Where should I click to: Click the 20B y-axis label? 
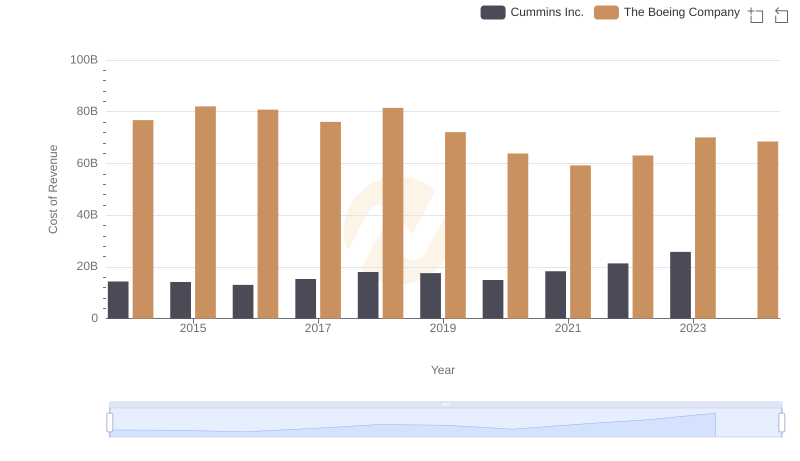click(87, 266)
